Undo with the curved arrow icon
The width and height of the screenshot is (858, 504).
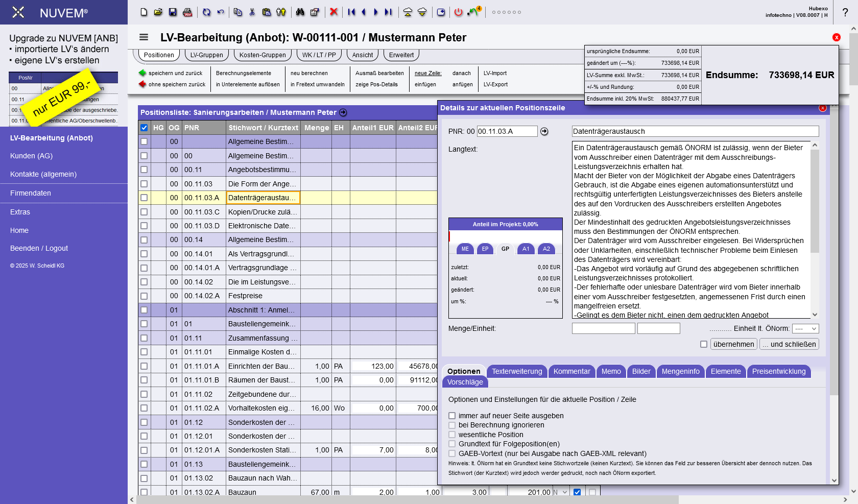(221, 12)
